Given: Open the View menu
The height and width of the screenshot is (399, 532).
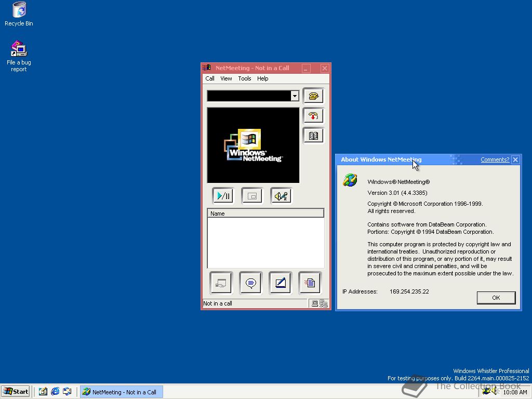Looking at the screenshot, I should (226, 78).
